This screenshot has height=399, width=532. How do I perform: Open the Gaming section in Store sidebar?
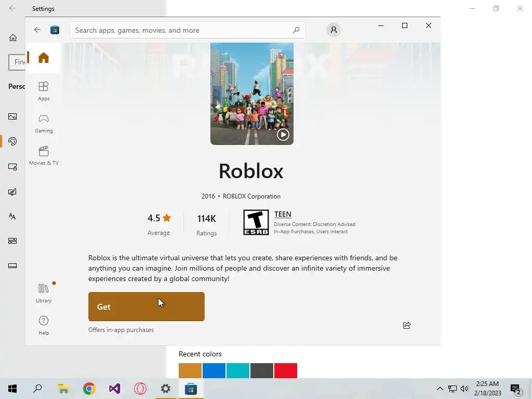pos(44,124)
